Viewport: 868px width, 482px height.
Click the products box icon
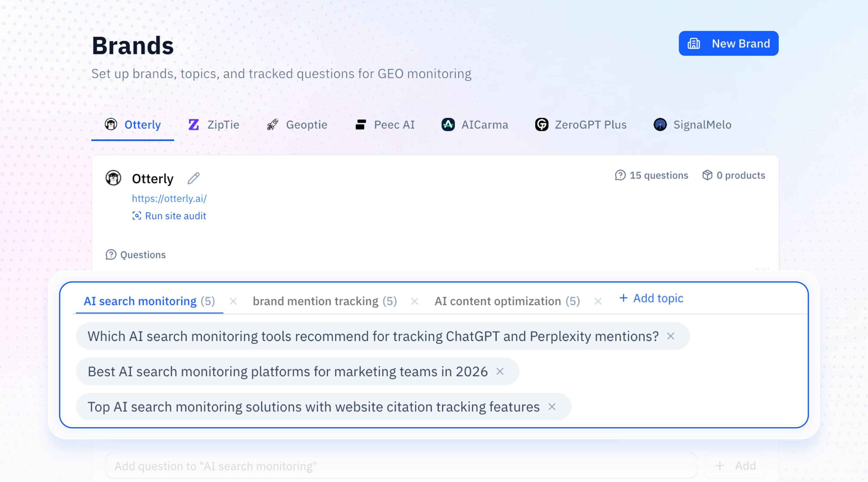pyautogui.click(x=707, y=175)
